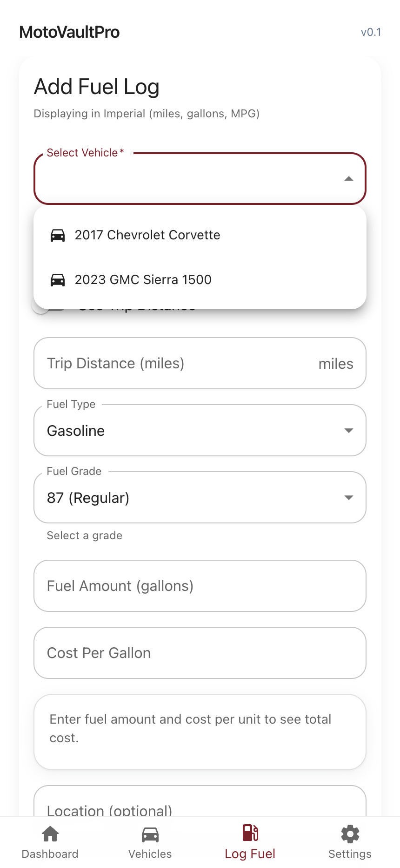Go to the Vehicles tab label
Viewport: 400px width, 868px height.
coord(150,854)
